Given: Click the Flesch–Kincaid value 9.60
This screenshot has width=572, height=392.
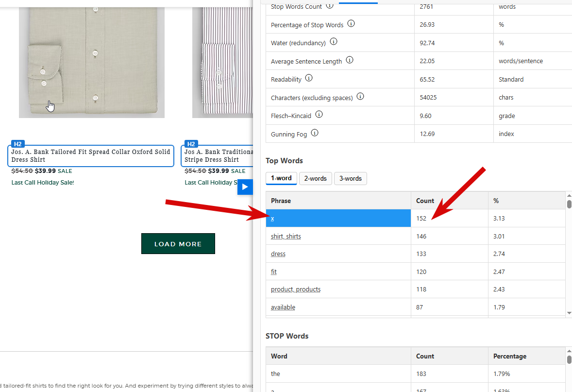Looking at the screenshot, I should click(425, 116).
